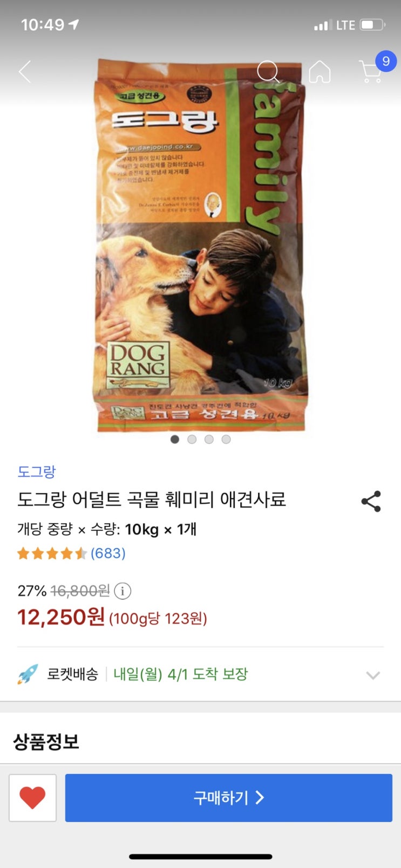Open the shopping cart with 9 items
Viewport: 401px width, 868px height.
(x=375, y=69)
